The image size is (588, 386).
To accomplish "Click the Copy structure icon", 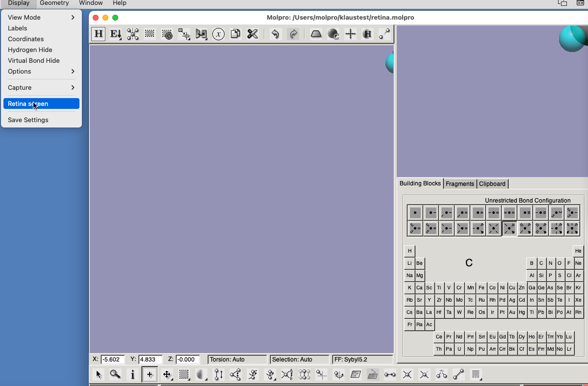I will coord(235,34).
